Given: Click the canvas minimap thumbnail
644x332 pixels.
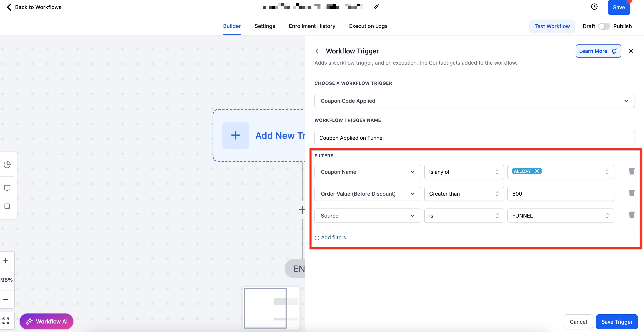Looking at the screenshot, I should coord(271,308).
